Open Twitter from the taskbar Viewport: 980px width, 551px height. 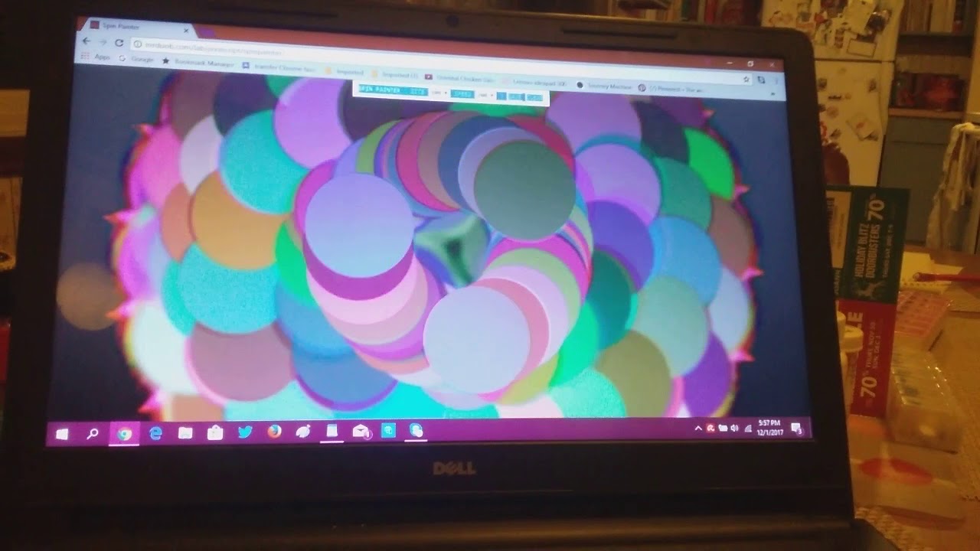pos(245,432)
